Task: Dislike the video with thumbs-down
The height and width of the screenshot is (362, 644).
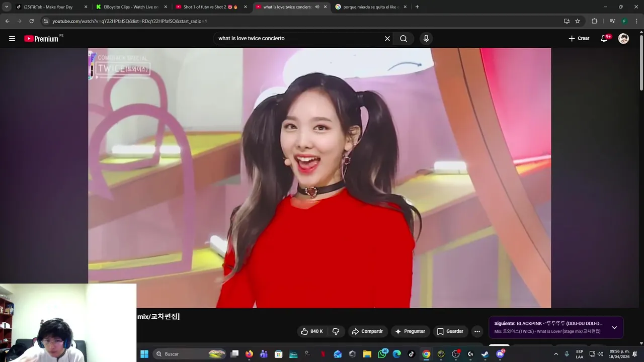Action: tap(336, 331)
